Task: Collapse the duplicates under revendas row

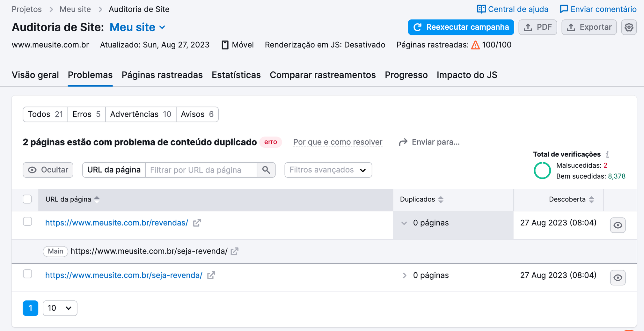Action: point(404,223)
